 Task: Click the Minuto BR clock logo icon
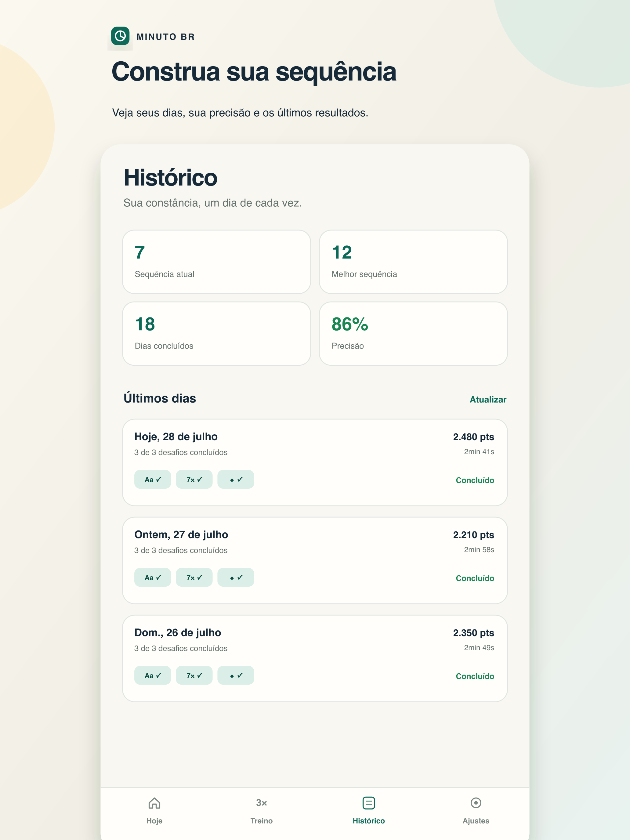pos(120,36)
